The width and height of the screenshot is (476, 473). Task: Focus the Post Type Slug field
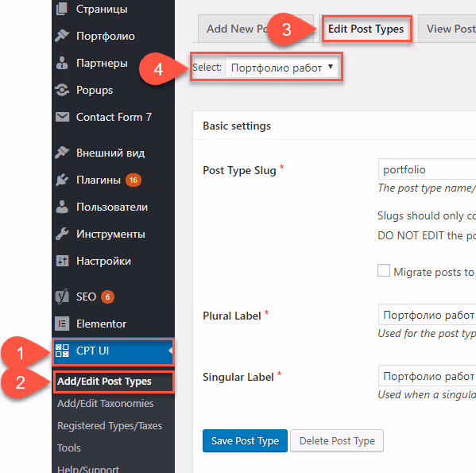coord(427,169)
